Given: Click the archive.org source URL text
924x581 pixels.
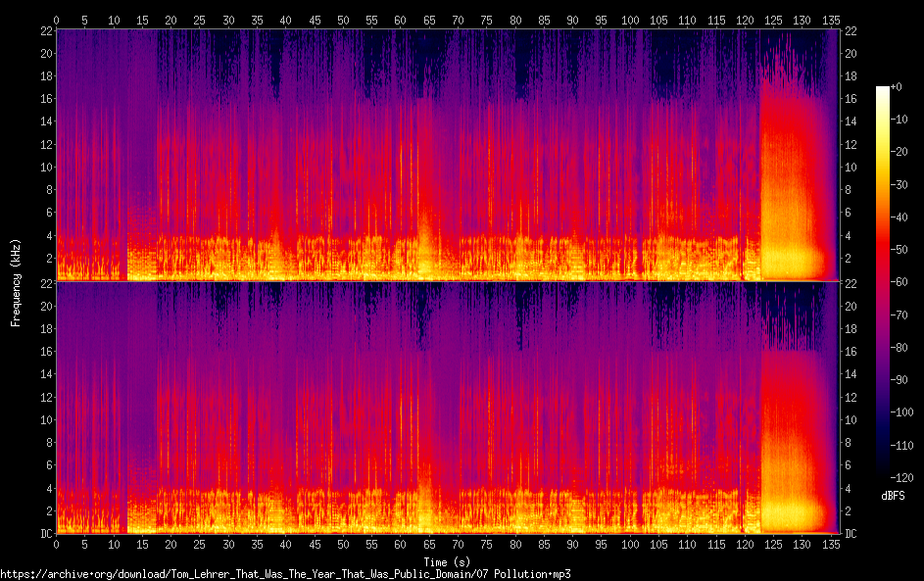Looking at the screenshot, I should point(285,574).
